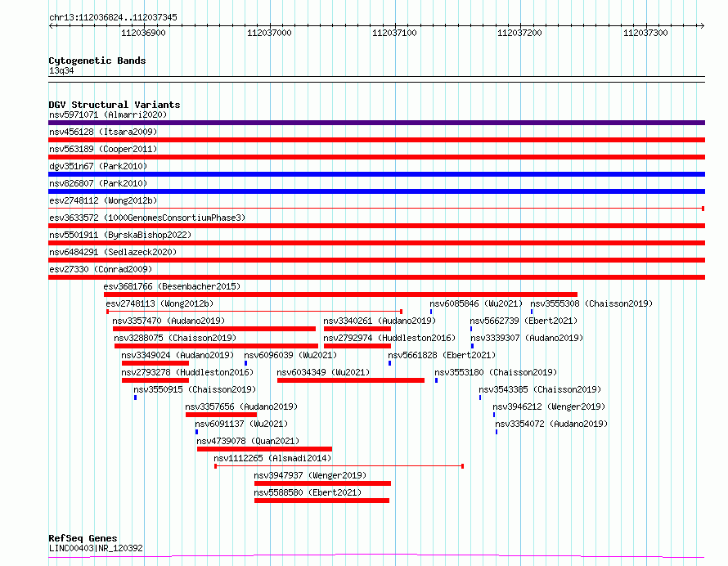
Task: Open esv27330 (Conrad2009) label
Action: 101,269
